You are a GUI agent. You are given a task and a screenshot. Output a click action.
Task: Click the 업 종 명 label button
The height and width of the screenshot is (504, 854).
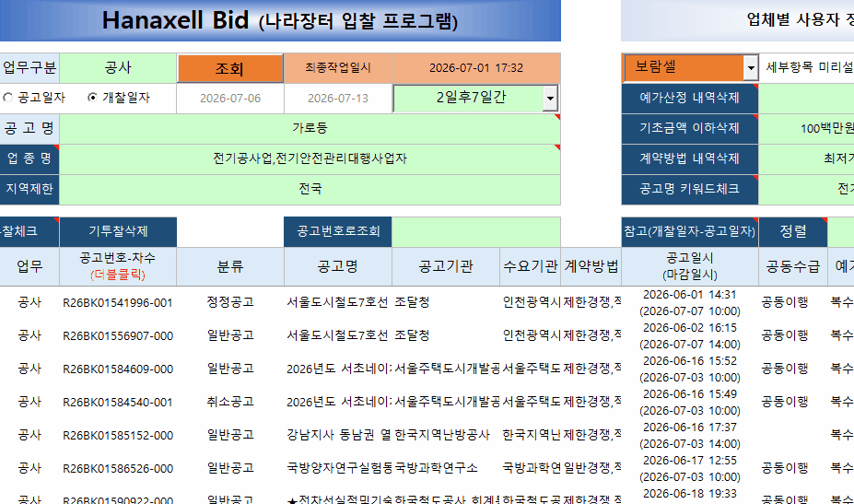point(29,159)
